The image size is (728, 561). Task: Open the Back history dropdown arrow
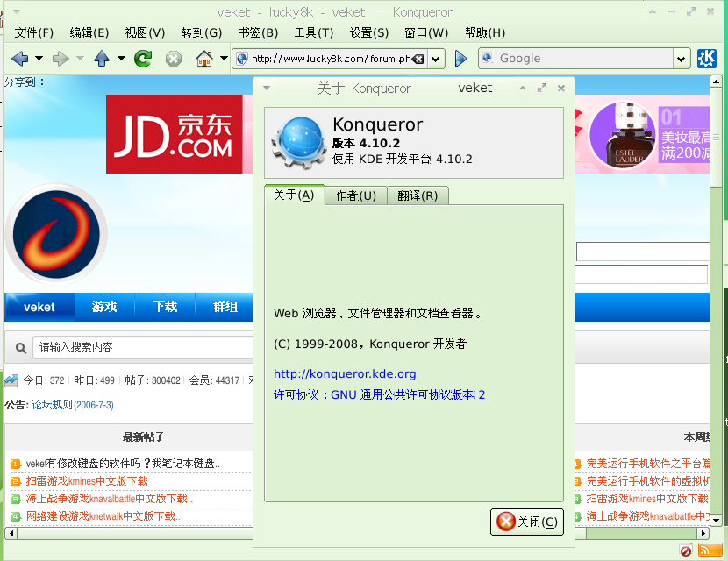39,59
